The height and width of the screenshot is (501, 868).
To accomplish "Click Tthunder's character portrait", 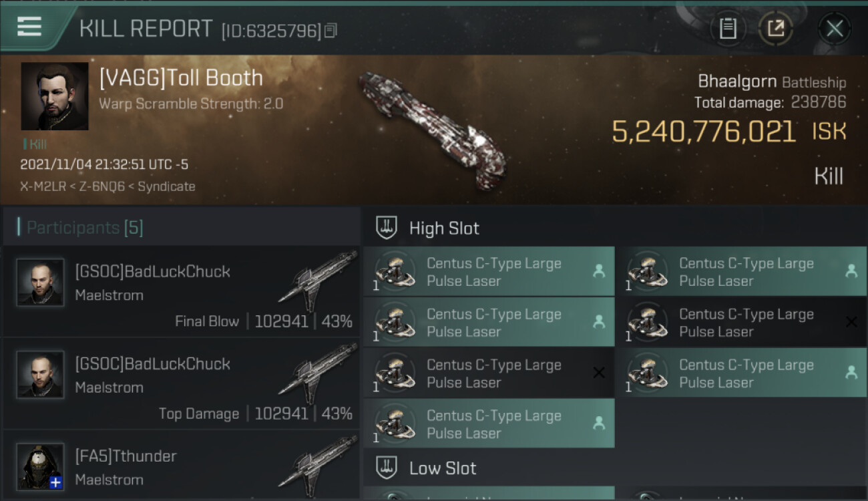I will pyautogui.click(x=40, y=466).
